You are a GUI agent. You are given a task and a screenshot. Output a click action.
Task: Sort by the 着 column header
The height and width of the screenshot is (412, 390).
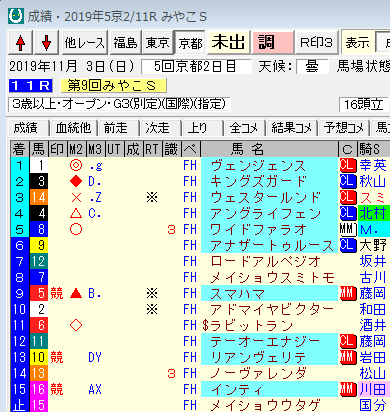pyautogui.click(x=19, y=149)
